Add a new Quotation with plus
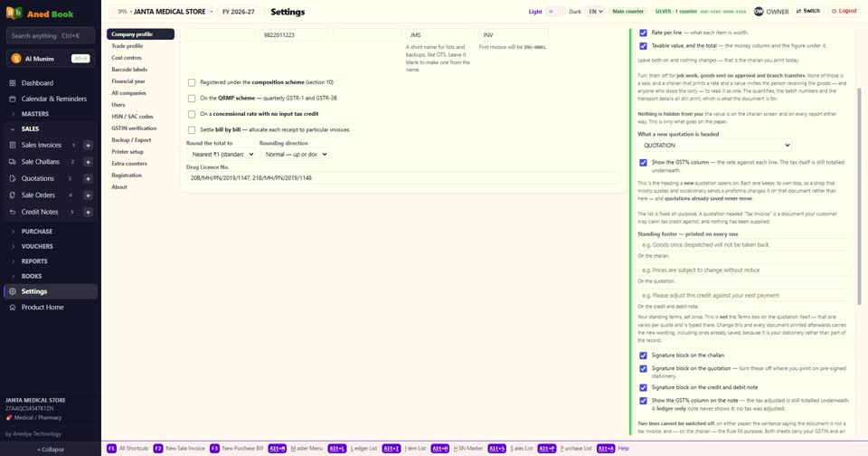868x456 pixels. 88,178
